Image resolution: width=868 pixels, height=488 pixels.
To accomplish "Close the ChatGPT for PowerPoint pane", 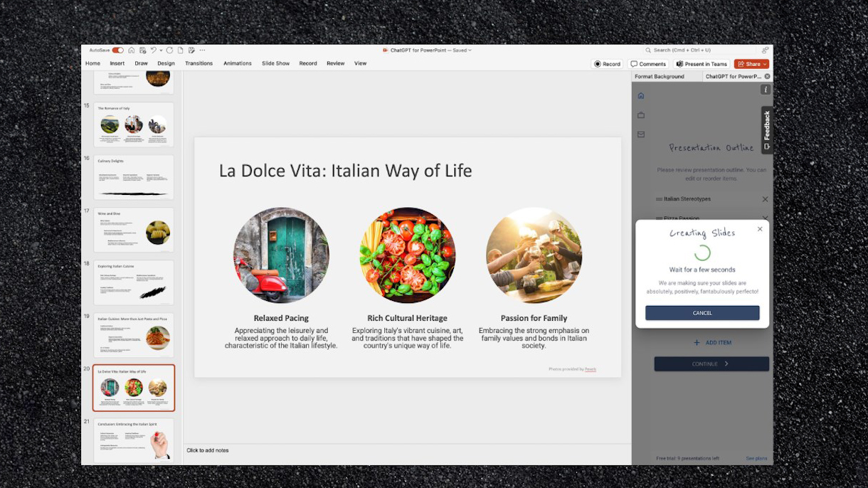I will [x=767, y=76].
